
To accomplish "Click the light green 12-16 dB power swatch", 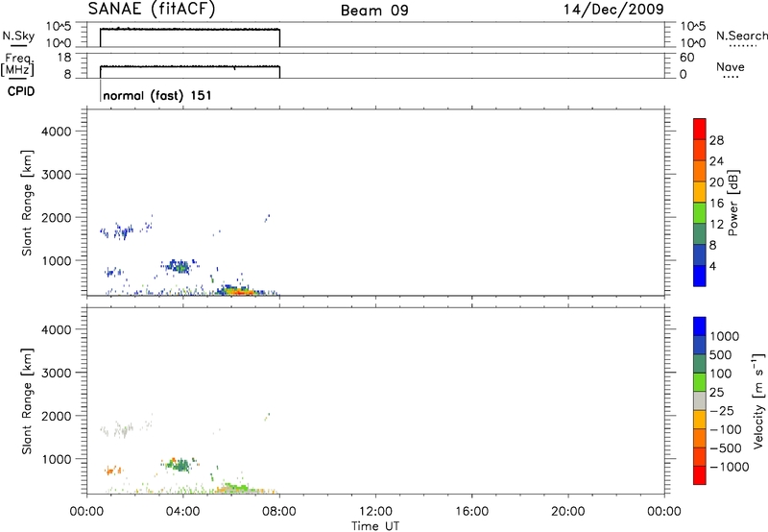I will [700, 212].
